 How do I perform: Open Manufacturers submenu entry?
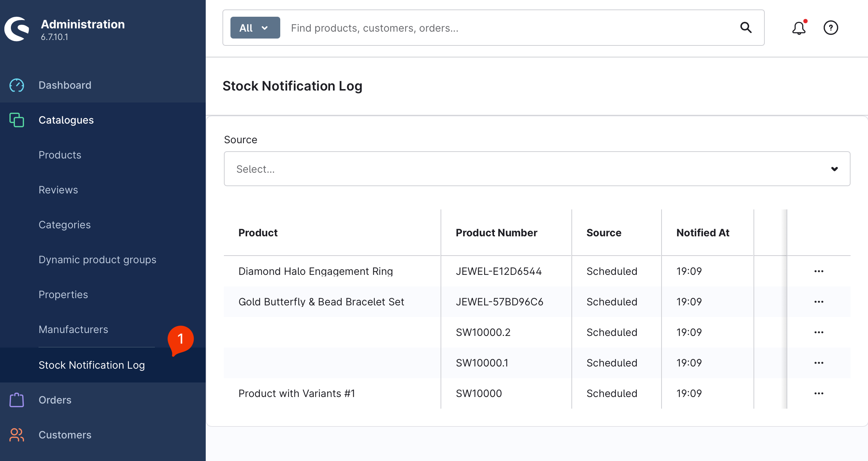[73, 329]
